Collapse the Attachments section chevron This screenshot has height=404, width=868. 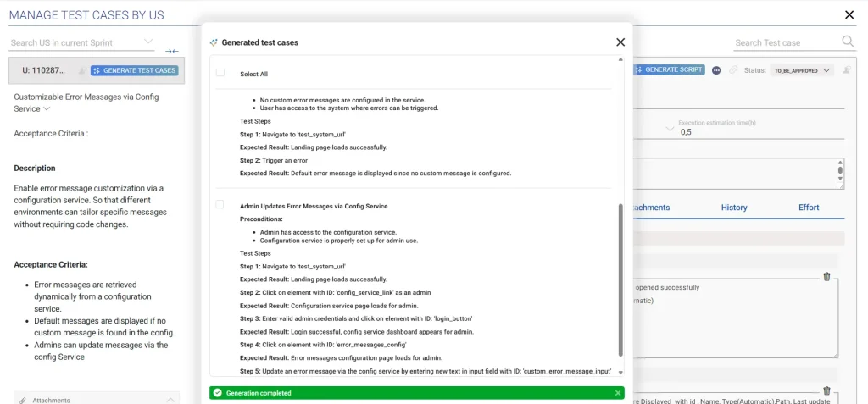pyautogui.click(x=170, y=400)
